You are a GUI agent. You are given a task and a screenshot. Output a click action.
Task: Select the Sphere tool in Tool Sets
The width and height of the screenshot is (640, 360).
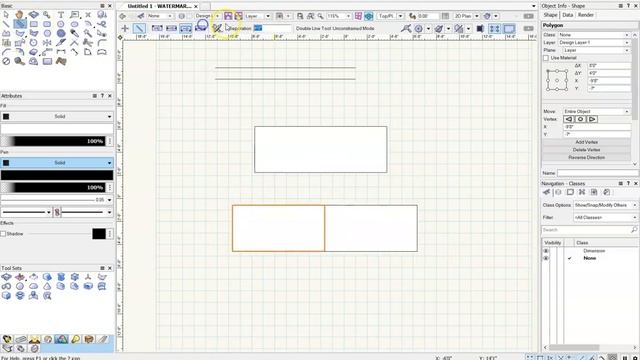pos(20,287)
